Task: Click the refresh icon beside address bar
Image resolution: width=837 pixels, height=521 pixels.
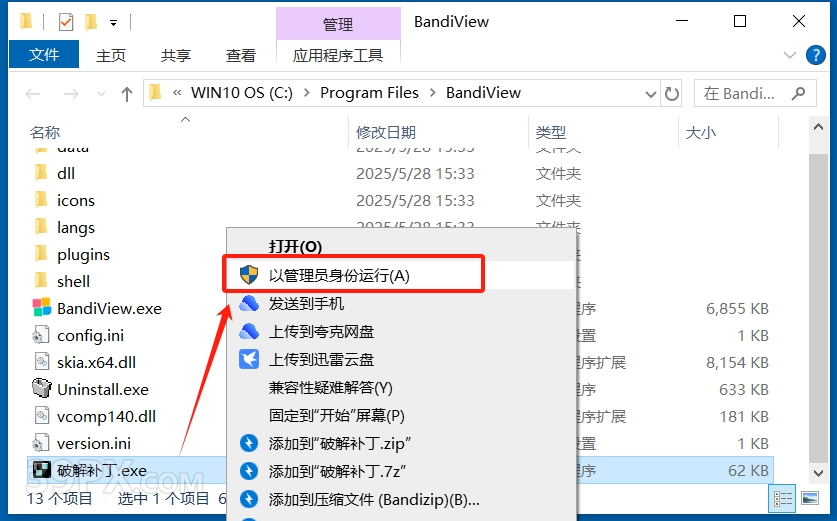Action: click(672, 94)
